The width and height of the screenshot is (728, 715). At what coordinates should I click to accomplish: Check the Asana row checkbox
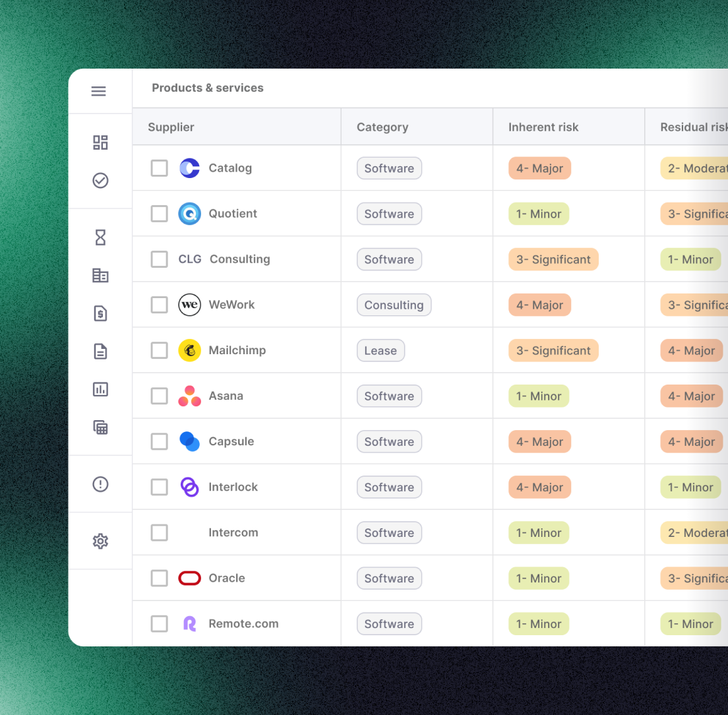pyautogui.click(x=160, y=396)
